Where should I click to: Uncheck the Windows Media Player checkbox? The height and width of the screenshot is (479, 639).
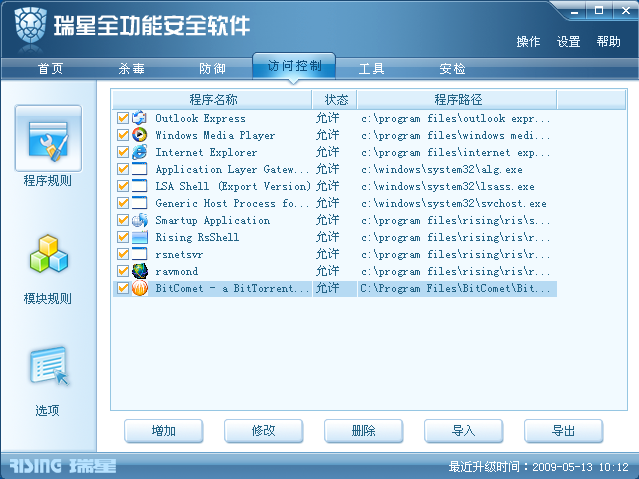coord(123,135)
